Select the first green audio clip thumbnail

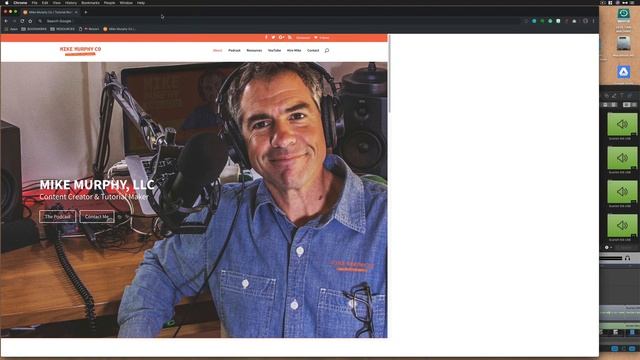coord(622,124)
